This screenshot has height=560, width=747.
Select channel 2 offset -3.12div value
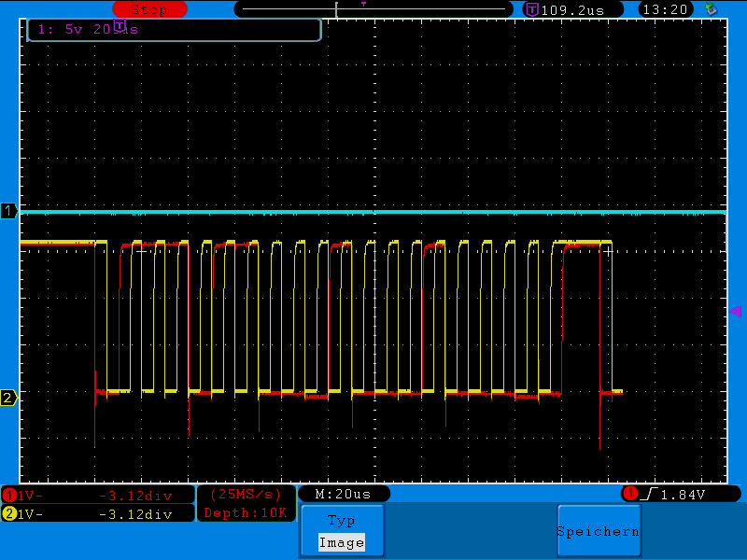pos(135,514)
